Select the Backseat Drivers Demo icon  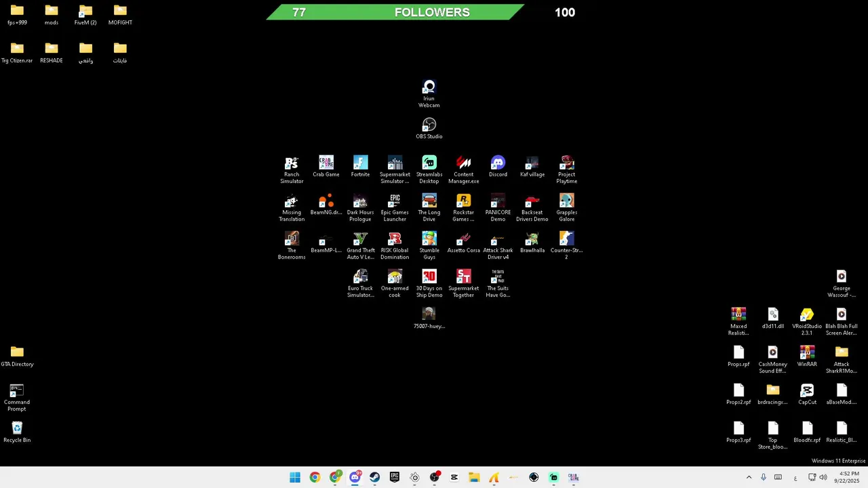pos(532,207)
